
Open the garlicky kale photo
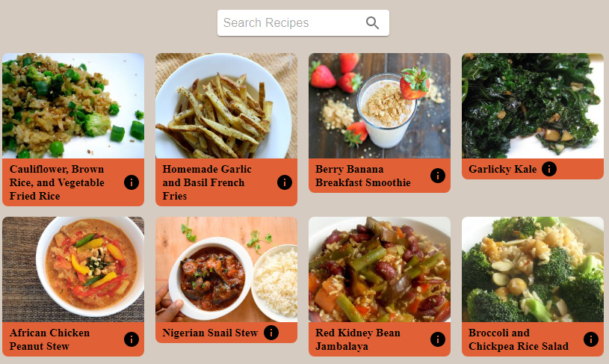pyautogui.click(x=533, y=105)
